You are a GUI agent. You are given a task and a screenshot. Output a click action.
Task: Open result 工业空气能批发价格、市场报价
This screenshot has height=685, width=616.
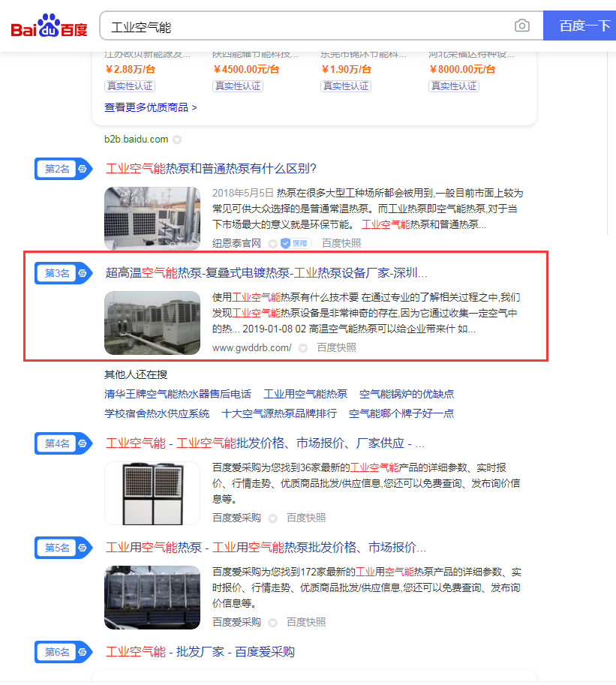[265, 443]
